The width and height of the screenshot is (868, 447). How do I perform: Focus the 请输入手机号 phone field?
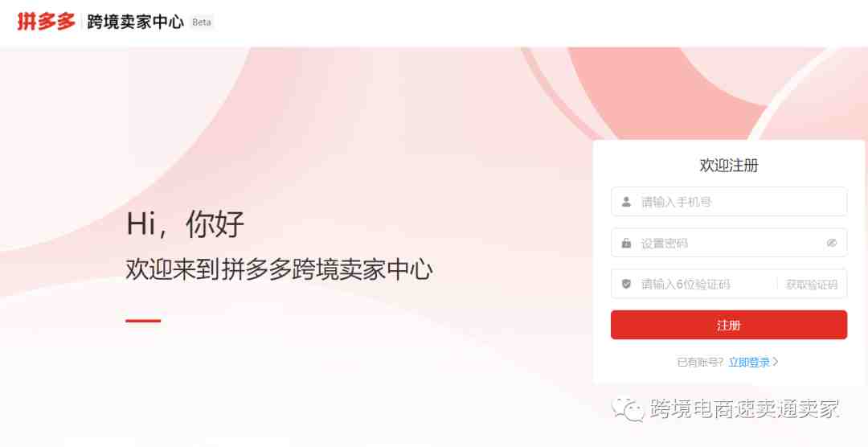729,202
